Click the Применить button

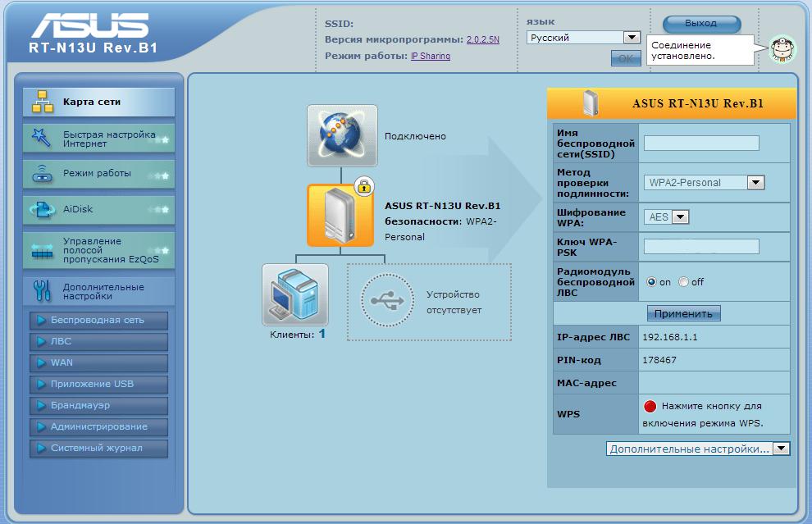[683, 313]
